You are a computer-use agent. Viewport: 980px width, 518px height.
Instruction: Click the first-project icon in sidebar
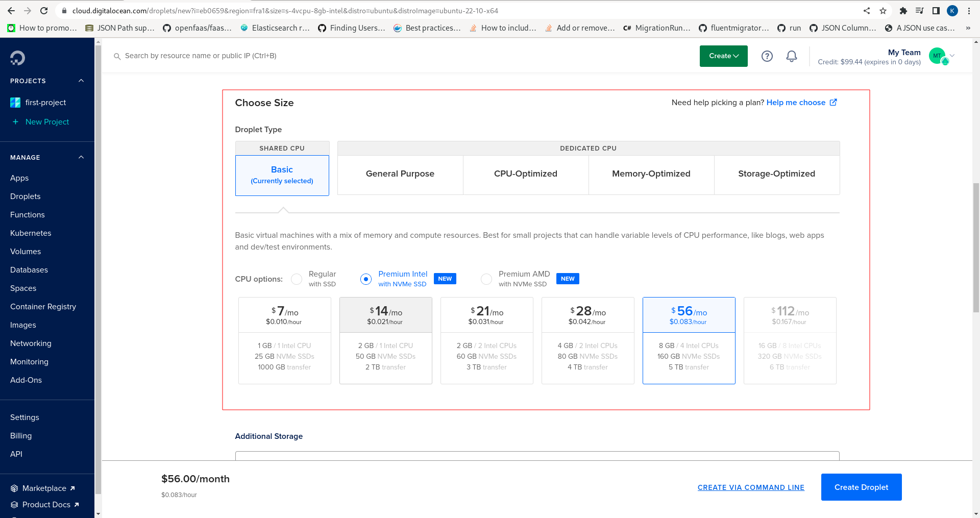pyautogui.click(x=15, y=103)
